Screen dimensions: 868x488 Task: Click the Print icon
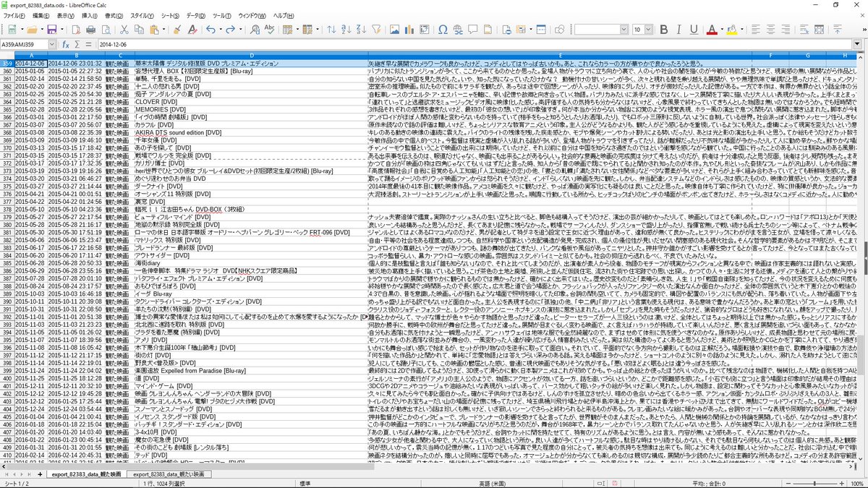(91, 30)
